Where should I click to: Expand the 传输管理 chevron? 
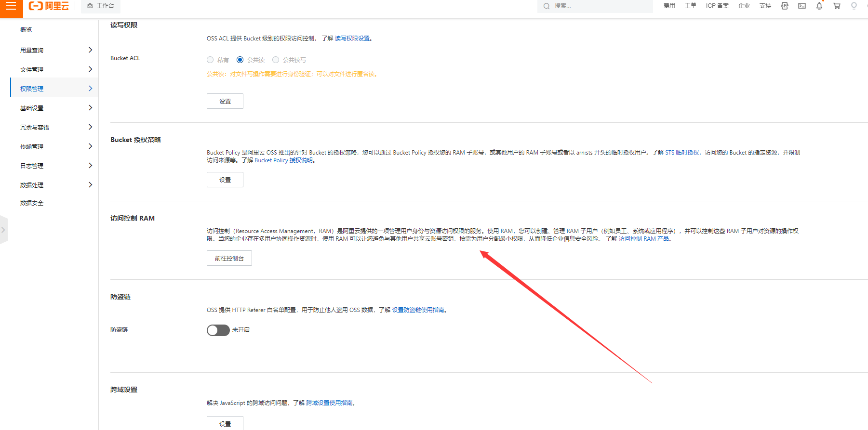(90, 146)
